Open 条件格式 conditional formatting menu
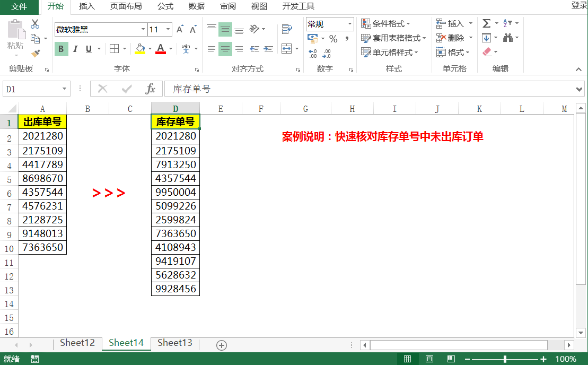588x365 pixels. click(385, 24)
